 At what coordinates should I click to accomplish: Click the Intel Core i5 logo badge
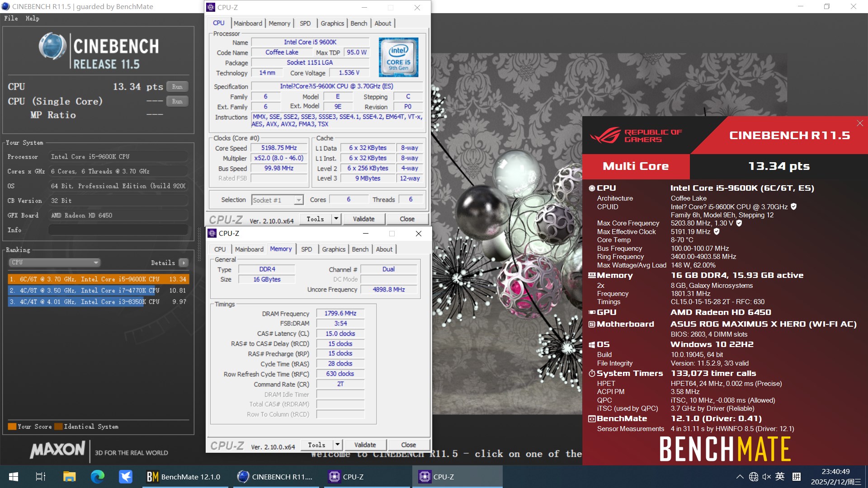pyautogui.click(x=398, y=57)
